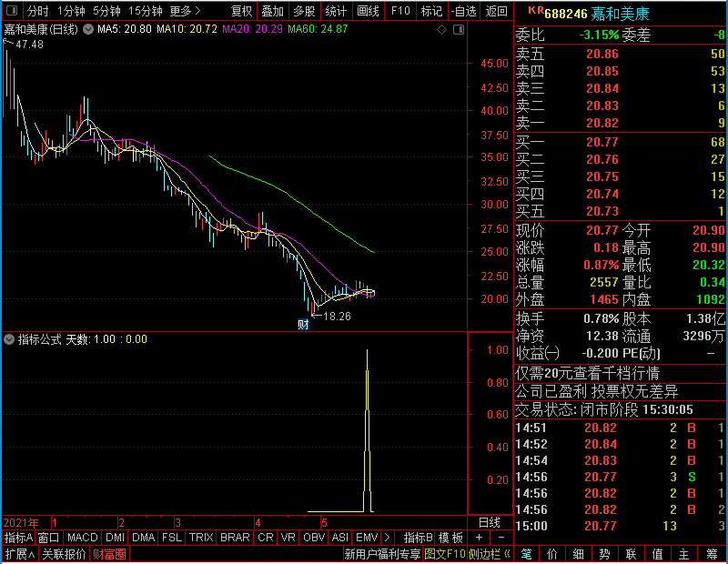Click the 2021年 timeline label
The width and height of the screenshot is (728, 564).
coord(21,523)
